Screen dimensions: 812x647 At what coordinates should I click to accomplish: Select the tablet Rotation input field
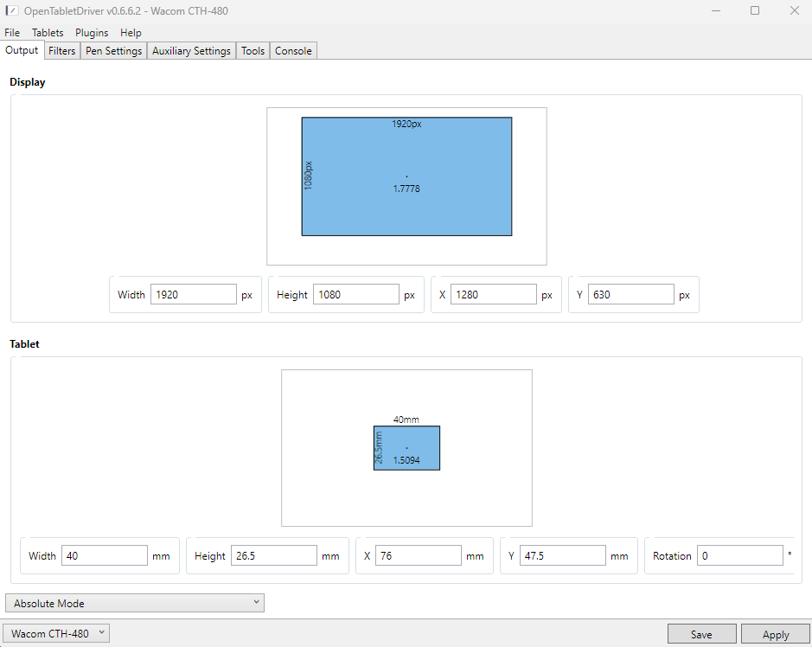(739, 556)
